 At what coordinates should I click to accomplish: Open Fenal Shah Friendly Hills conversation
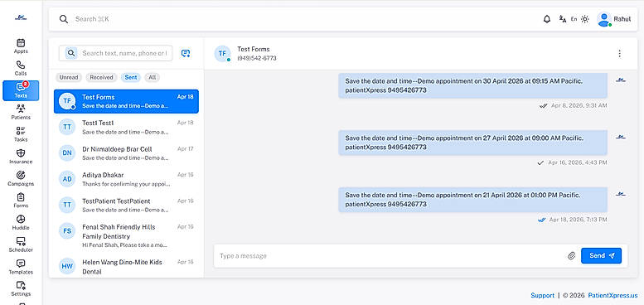coord(126,235)
